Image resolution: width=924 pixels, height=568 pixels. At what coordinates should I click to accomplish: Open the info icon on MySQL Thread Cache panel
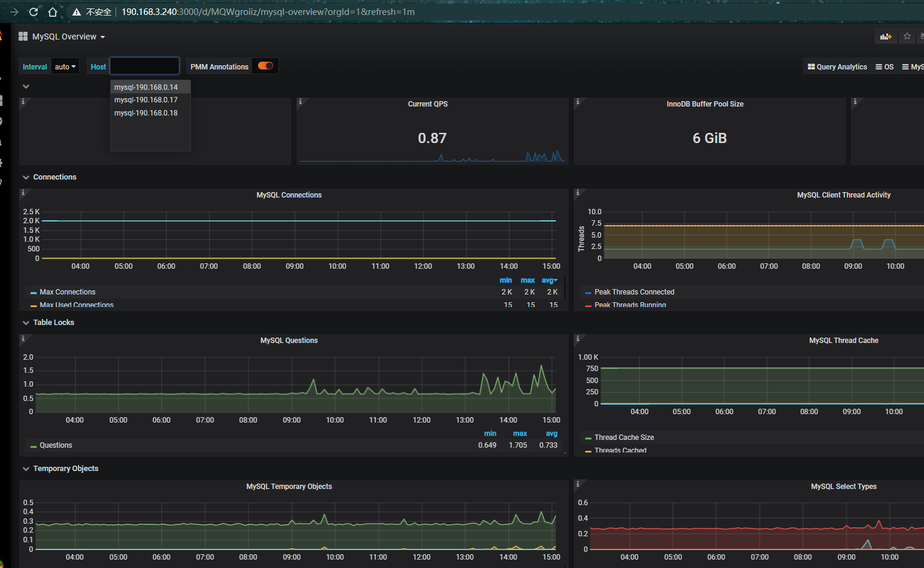pyautogui.click(x=577, y=338)
